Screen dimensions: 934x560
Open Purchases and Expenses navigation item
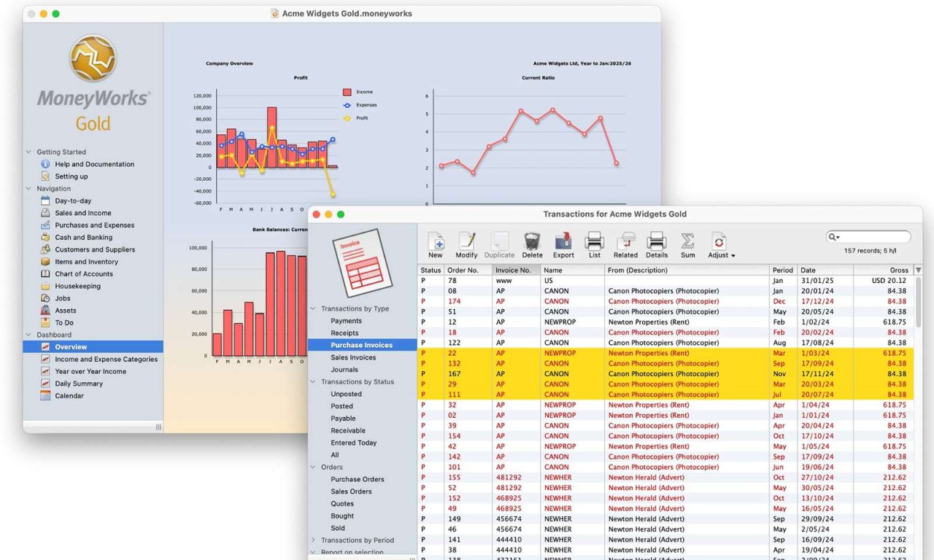tap(95, 225)
